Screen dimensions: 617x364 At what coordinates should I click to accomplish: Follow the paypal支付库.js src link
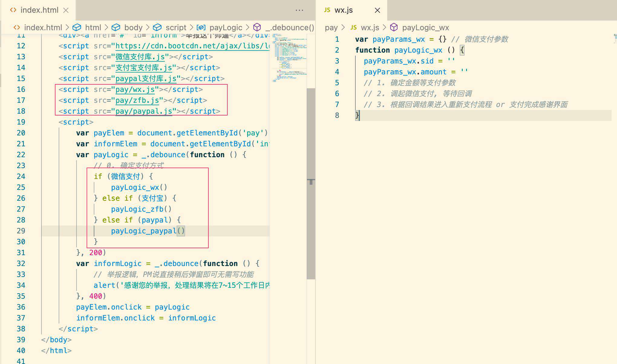(x=146, y=79)
